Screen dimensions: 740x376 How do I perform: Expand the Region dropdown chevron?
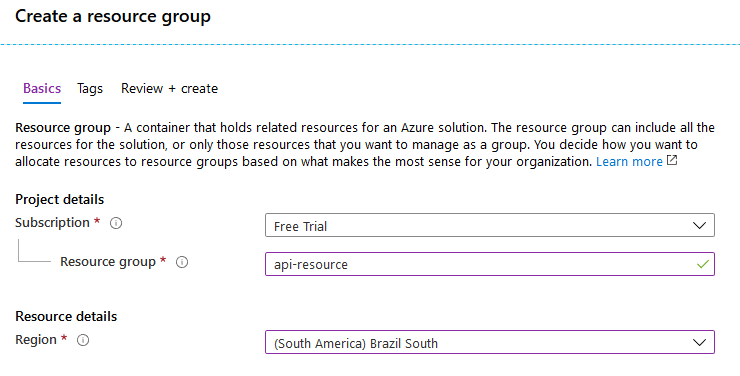click(x=699, y=343)
